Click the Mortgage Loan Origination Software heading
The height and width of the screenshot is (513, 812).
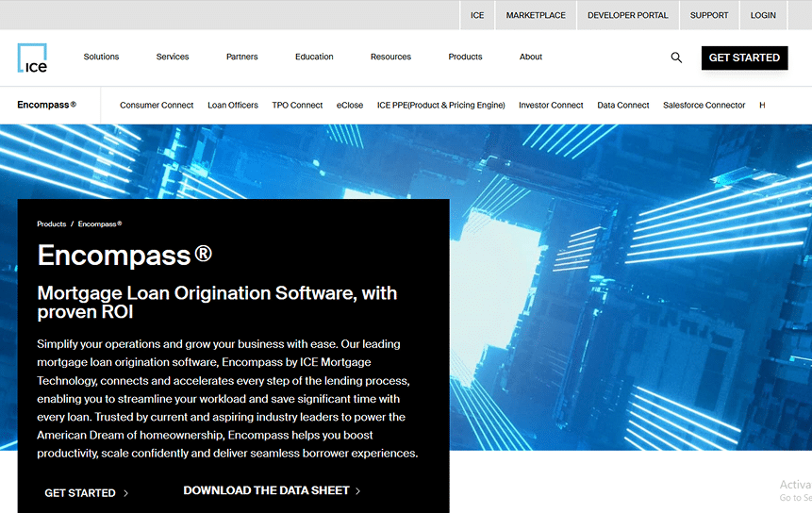click(217, 303)
